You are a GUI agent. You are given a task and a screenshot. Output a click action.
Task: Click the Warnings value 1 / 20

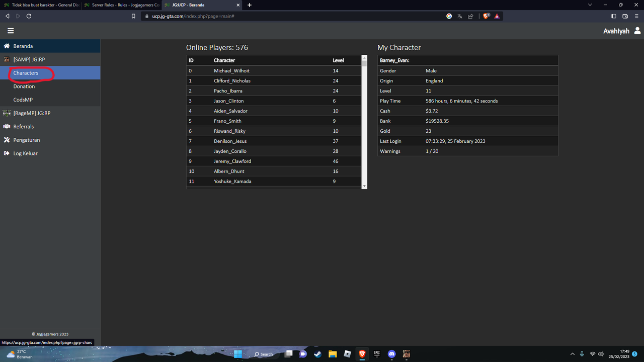432,151
